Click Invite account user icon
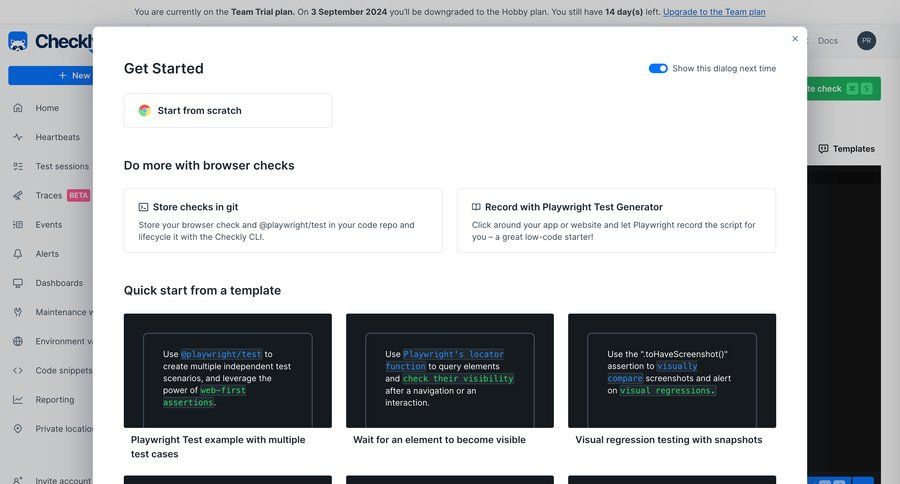Screen dimensions: 900x484 [18, 480]
